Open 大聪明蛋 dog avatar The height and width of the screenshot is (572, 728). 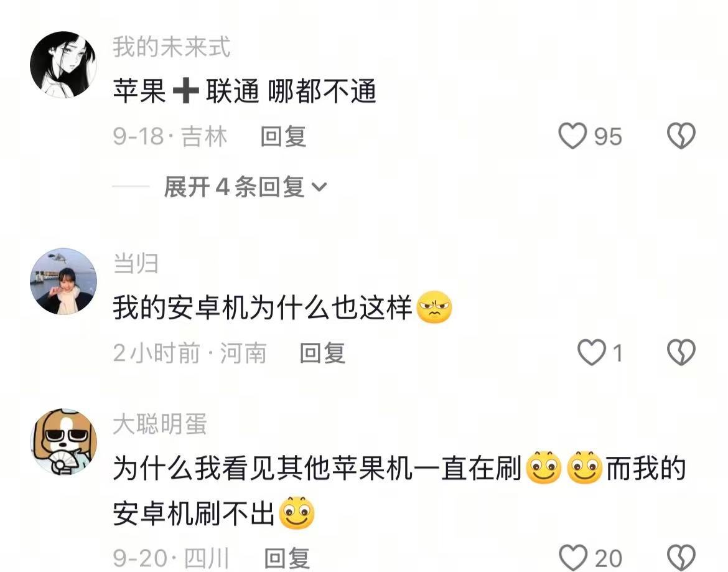(x=63, y=441)
